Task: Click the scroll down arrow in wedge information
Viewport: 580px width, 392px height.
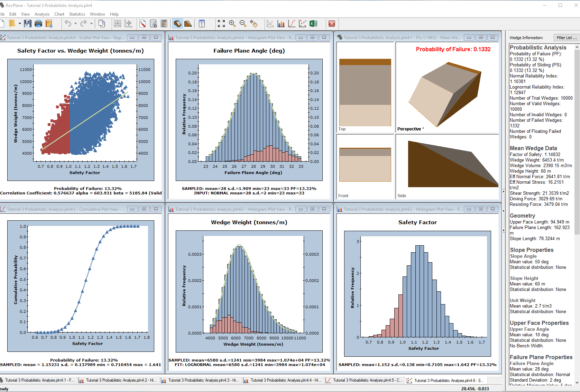Action: [577, 382]
